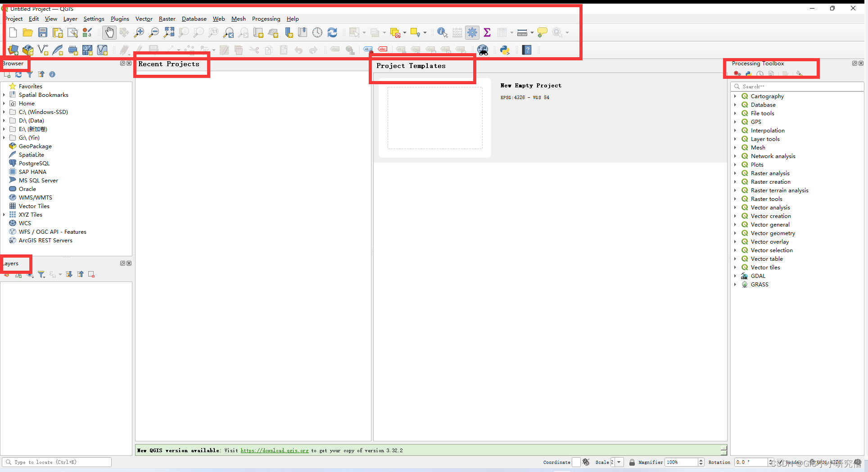
Task: Open the Help Contents icon
Action: [527, 50]
